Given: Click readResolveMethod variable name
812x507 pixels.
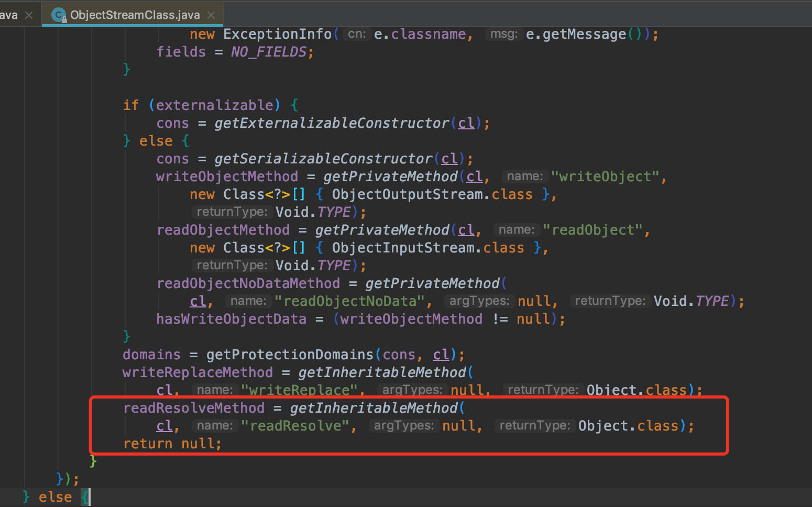Looking at the screenshot, I should (194, 408).
